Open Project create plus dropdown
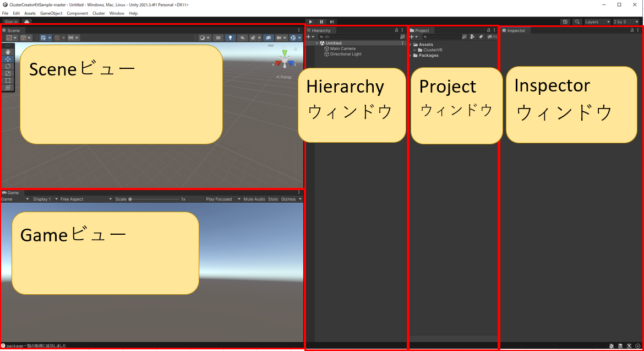The image size is (644, 351). 413,37
